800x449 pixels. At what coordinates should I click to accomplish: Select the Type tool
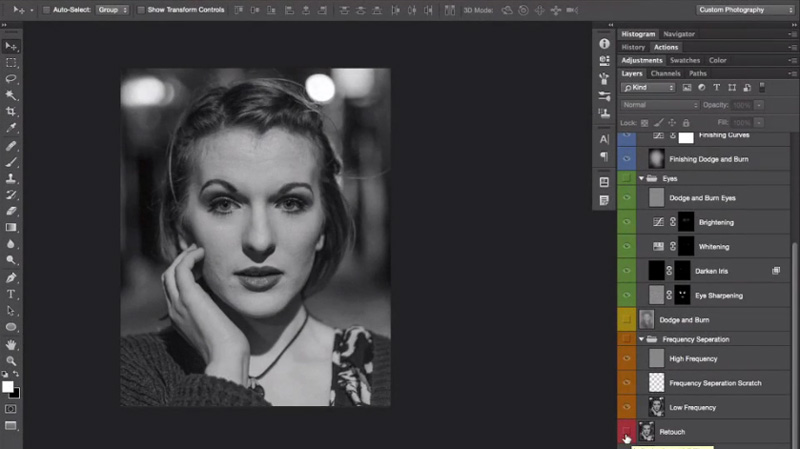pos(11,294)
